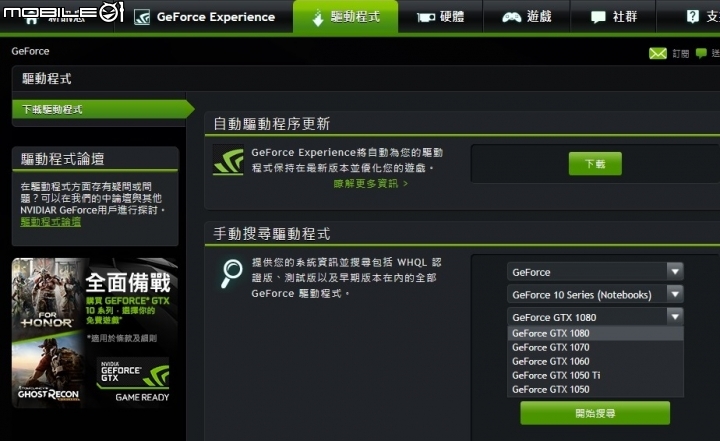Click the NVIDIA logo icon in auto update section
The image size is (720, 441).
coord(228,160)
